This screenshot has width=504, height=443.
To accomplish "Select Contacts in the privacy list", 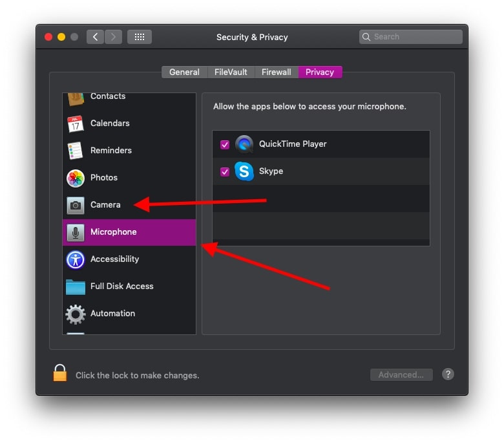I will (108, 96).
